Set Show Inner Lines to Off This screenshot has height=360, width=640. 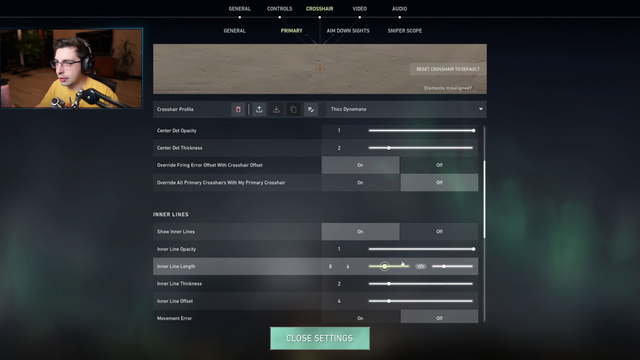coord(439,232)
